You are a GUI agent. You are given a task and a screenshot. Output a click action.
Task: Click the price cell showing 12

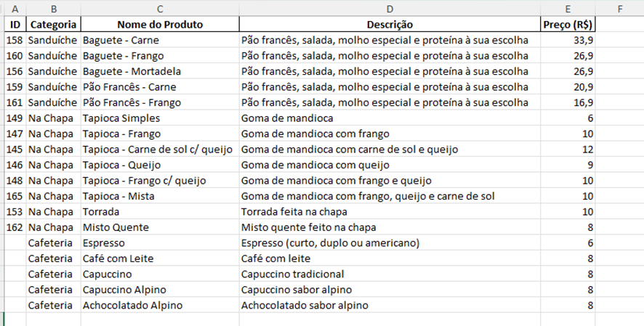568,149
